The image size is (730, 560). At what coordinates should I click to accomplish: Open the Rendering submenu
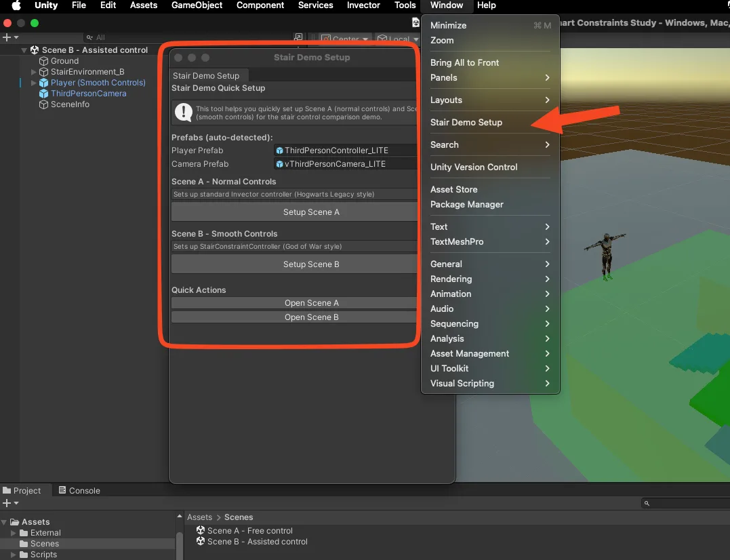pyautogui.click(x=490, y=279)
